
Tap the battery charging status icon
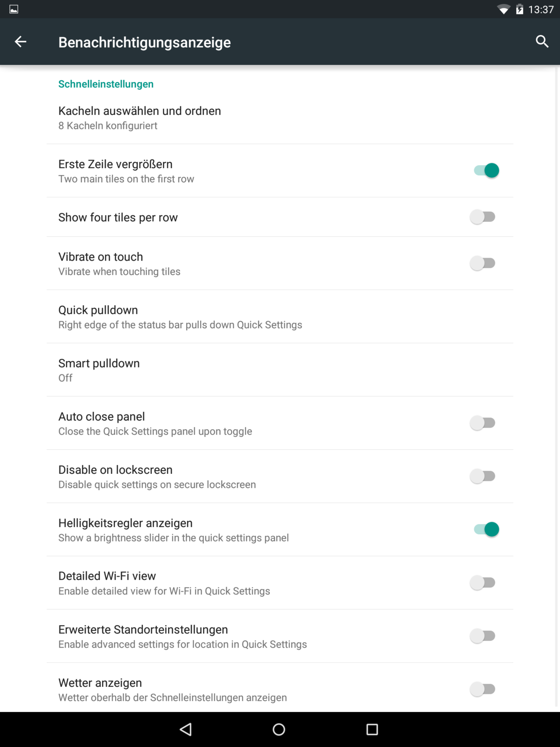(519, 9)
